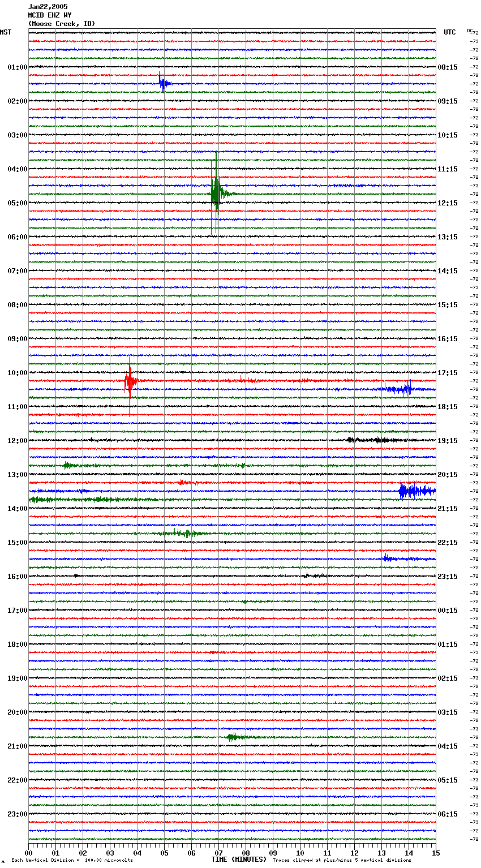Click the date label Jan22,2005
This screenshot has height=868, width=481.
click(x=48, y=7)
